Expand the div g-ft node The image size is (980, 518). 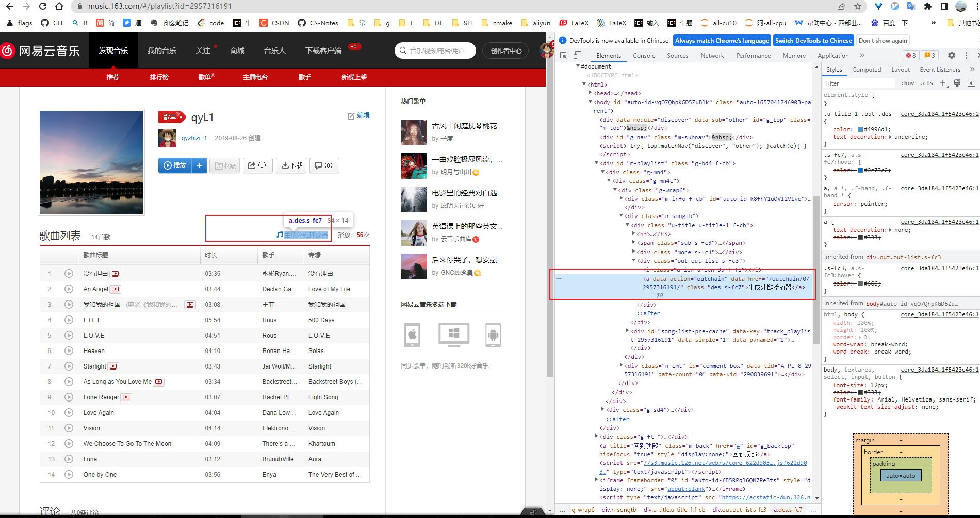coord(597,437)
